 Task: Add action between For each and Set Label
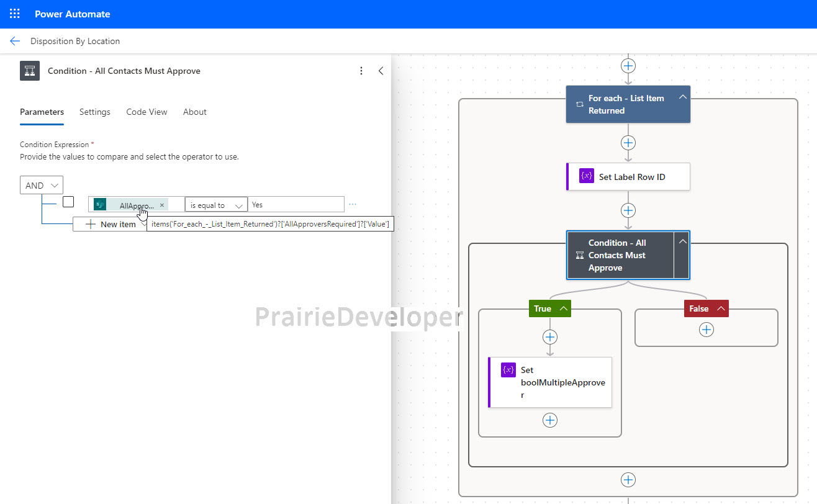click(628, 143)
